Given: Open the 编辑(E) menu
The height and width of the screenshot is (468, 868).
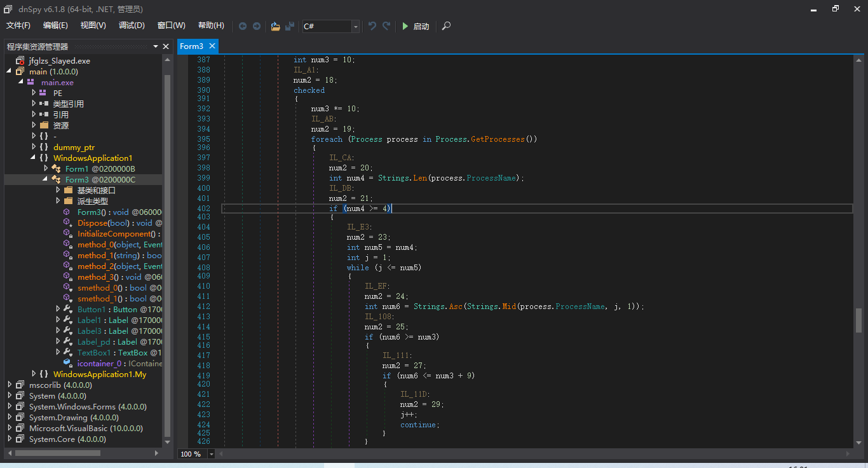Looking at the screenshot, I should 55,25.
